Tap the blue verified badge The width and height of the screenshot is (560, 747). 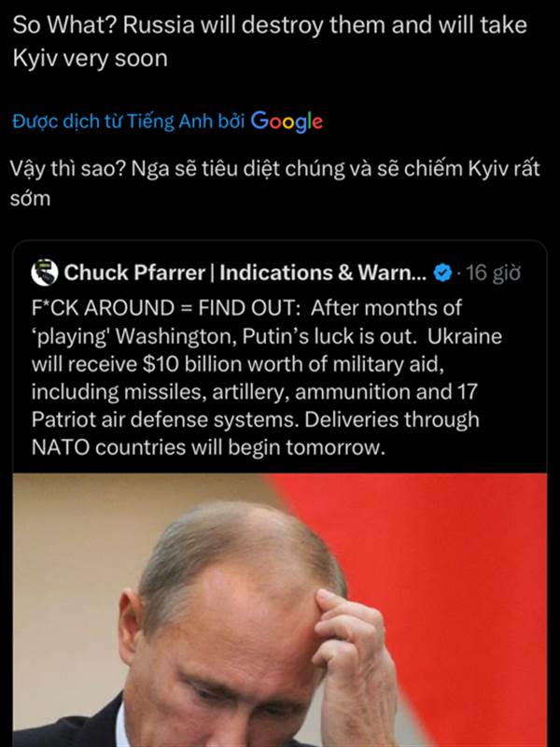click(442, 273)
